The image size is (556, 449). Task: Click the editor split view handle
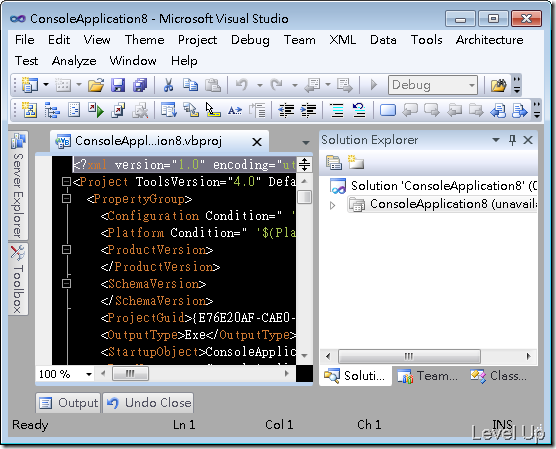point(305,165)
